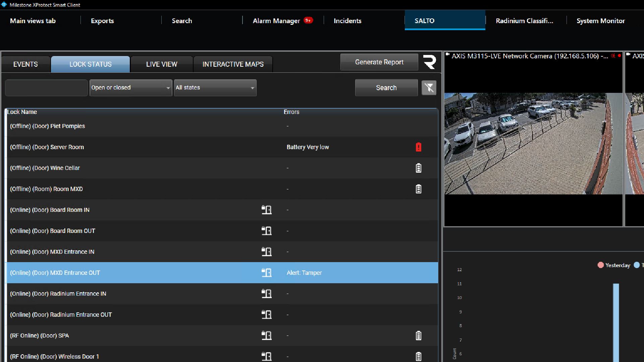
Task: Click the door lock icon in the SPA row
Action: (x=266, y=336)
